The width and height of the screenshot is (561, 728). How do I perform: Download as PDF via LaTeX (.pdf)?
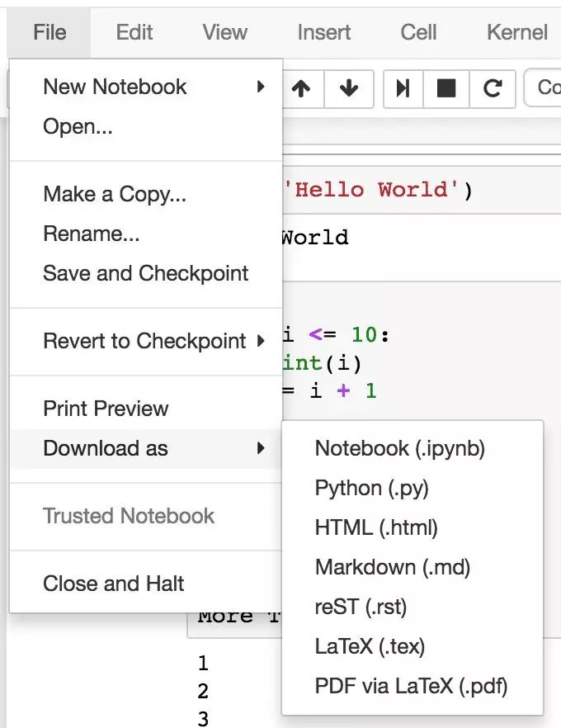[412, 686]
